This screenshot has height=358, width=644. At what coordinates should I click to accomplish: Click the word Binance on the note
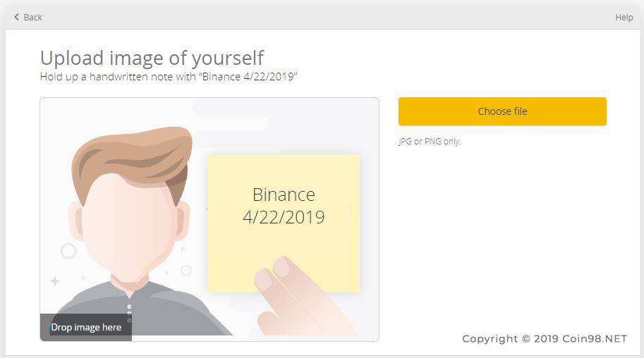coord(284,195)
